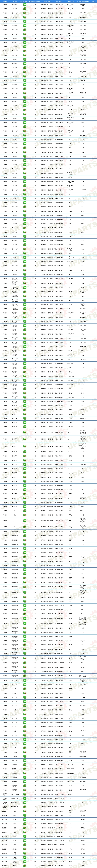Click the Pojemność silnika column header

pos(35,1)
